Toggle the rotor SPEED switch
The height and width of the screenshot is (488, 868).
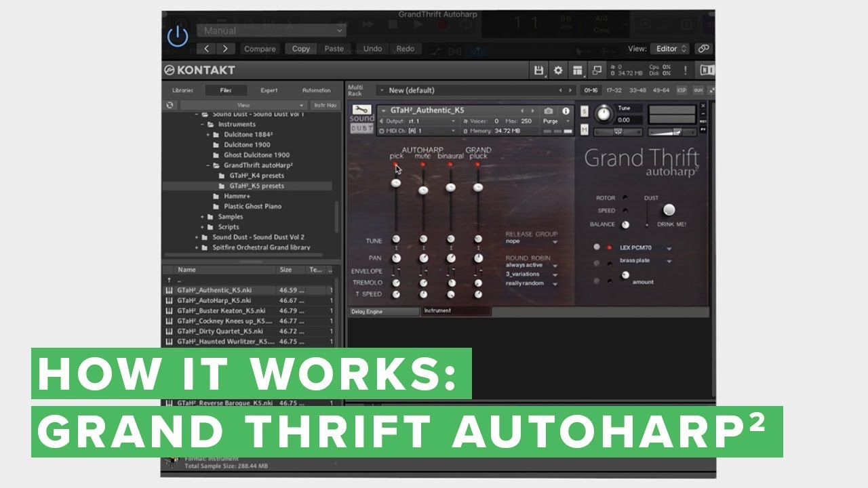[625, 211]
